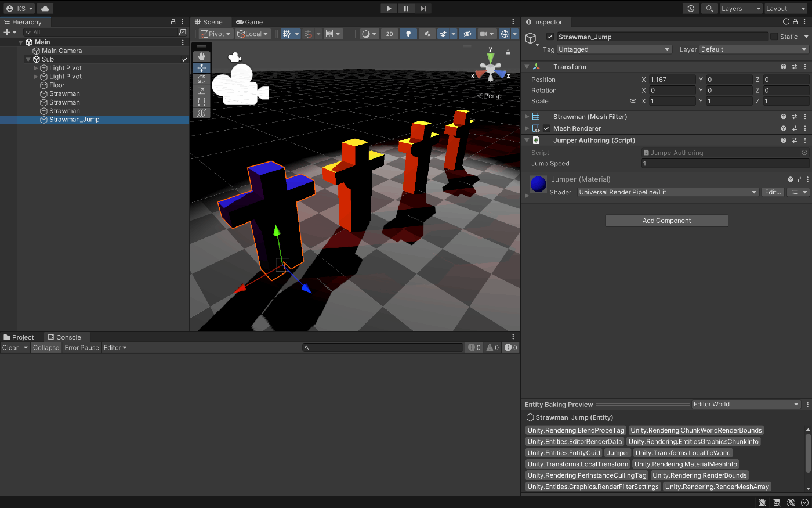The width and height of the screenshot is (812, 508).
Task: Select the Rotate tool
Action: point(201,79)
